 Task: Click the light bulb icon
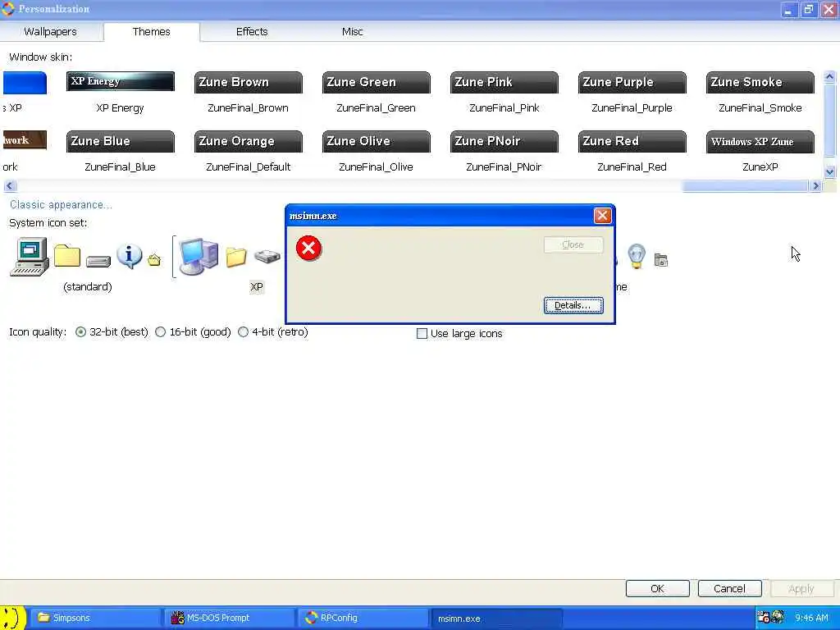[x=637, y=256]
